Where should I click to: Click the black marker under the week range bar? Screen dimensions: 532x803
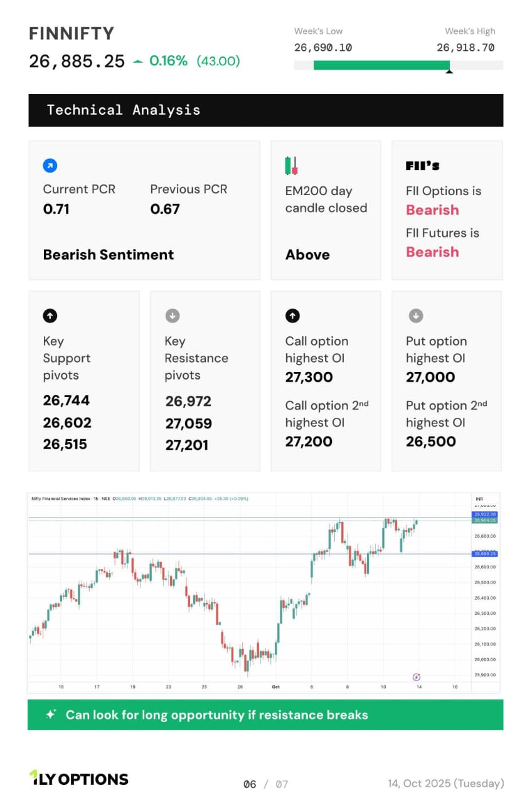(449, 71)
